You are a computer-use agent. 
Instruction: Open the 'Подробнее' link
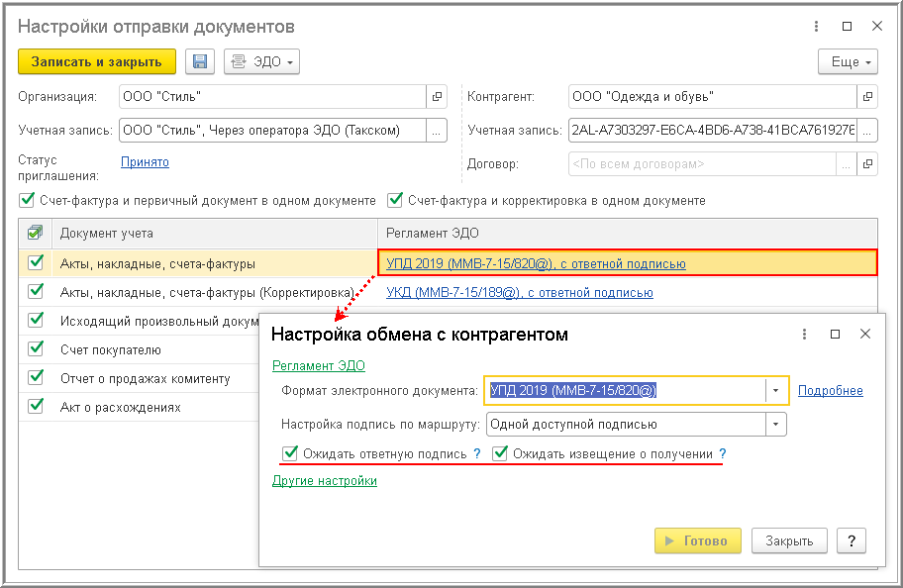tap(830, 391)
